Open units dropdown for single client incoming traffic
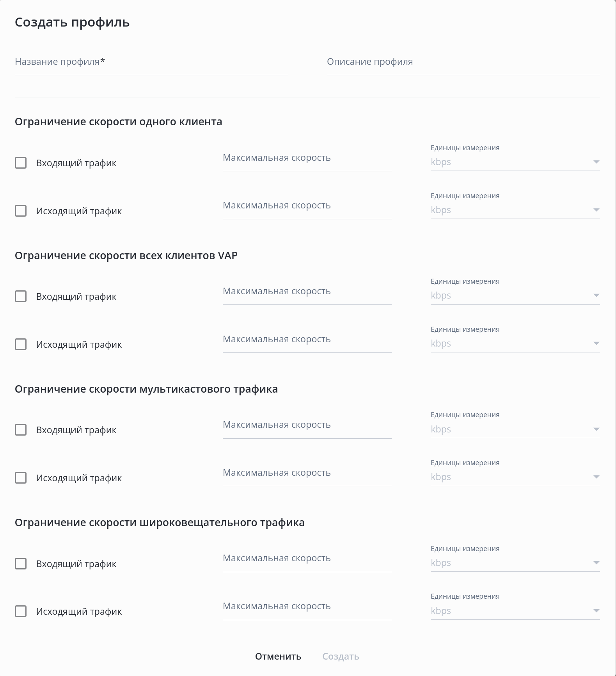Image resolution: width=616 pixels, height=676 pixels. pyautogui.click(x=515, y=162)
